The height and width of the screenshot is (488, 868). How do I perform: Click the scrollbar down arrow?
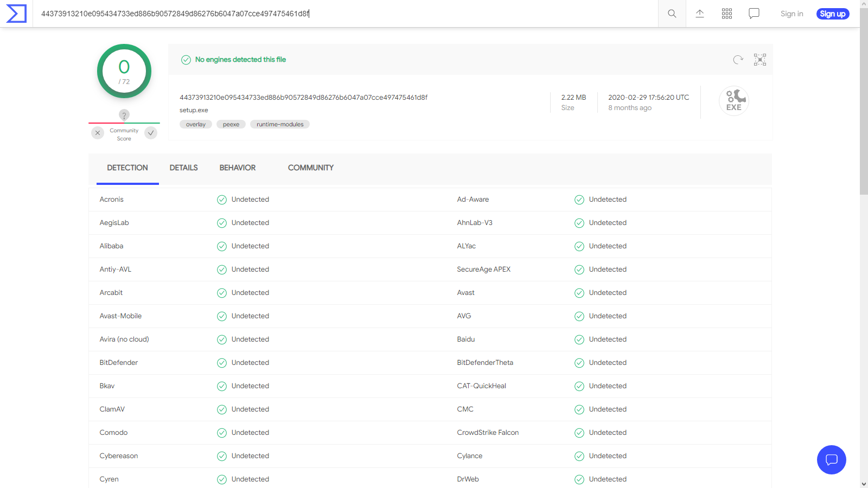point(864,484)
